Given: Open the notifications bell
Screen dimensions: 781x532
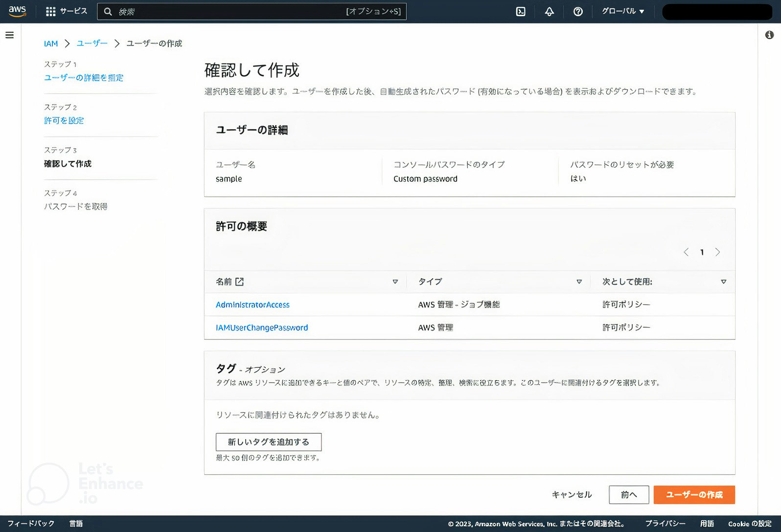Looking at the screenshot, I should (x=550, y=11).
